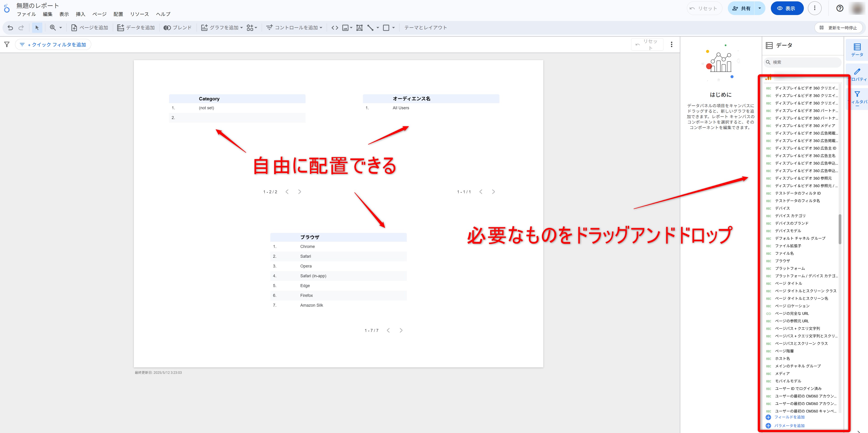Insert a URL embed with the code icon
868x433 pixels.
[335, 28]
